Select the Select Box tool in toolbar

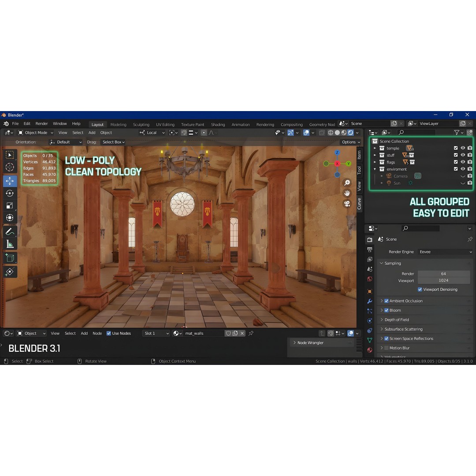(10, 155)
